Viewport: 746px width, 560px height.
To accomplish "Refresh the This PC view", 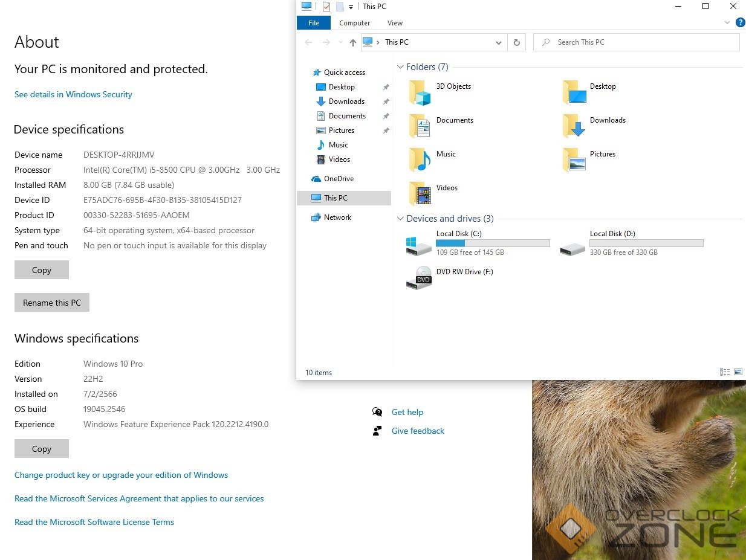I will pyautogui.click(x=516, y=42).
